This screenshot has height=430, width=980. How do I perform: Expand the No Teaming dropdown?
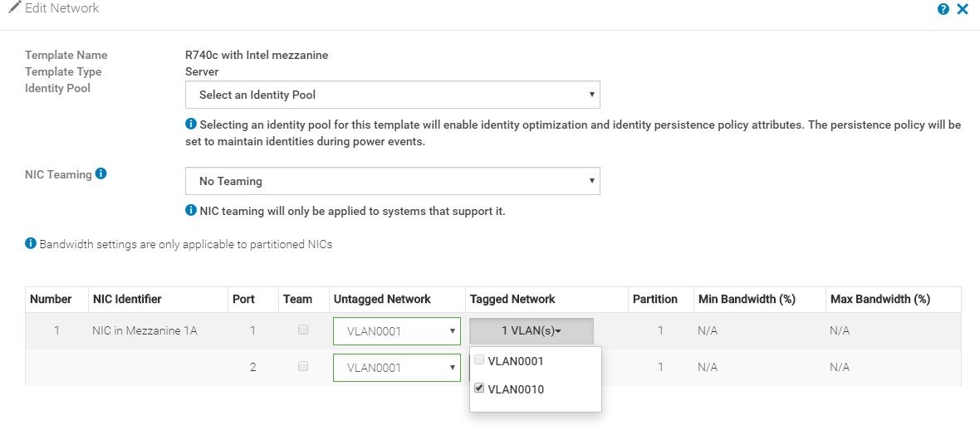pyautogui.click(x=392, y=181)
